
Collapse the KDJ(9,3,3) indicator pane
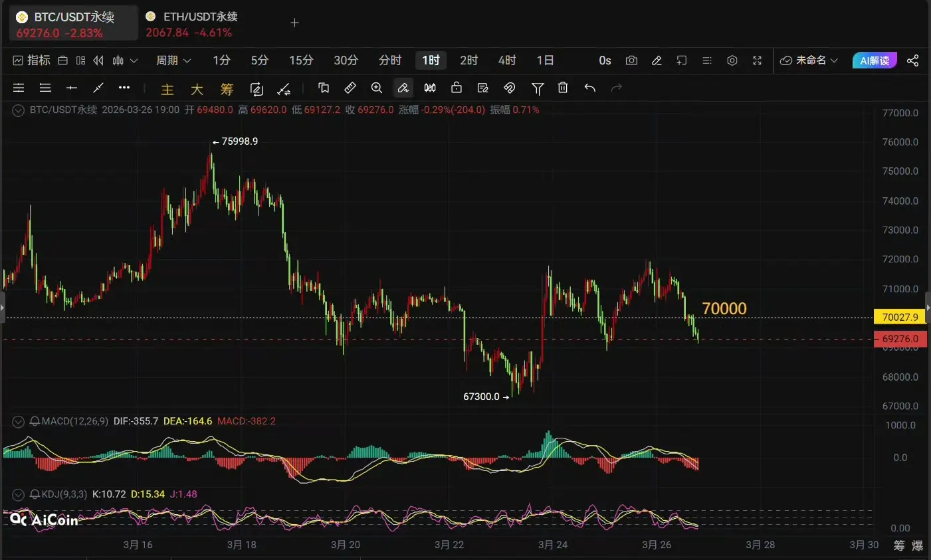click(18, 495)
